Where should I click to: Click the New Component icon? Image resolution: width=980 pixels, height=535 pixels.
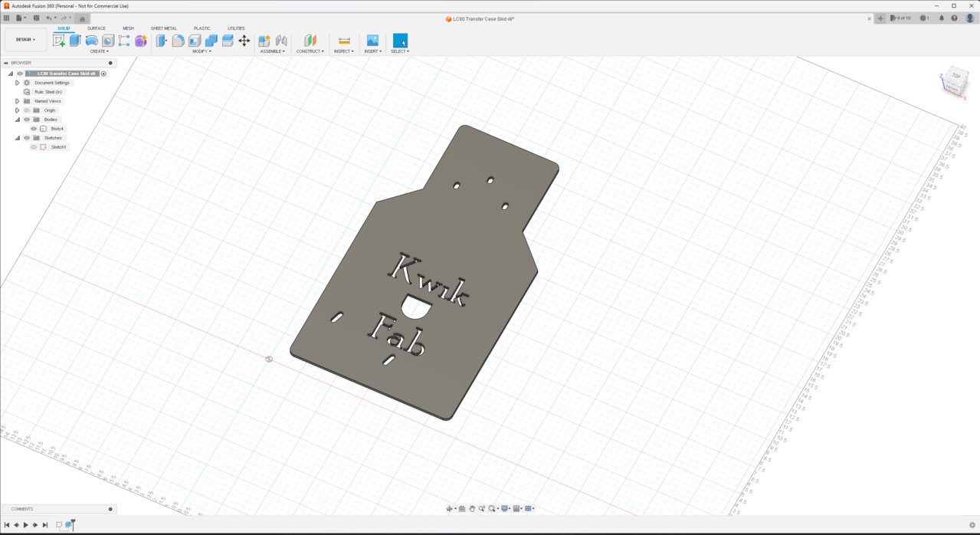click(264, 41)
